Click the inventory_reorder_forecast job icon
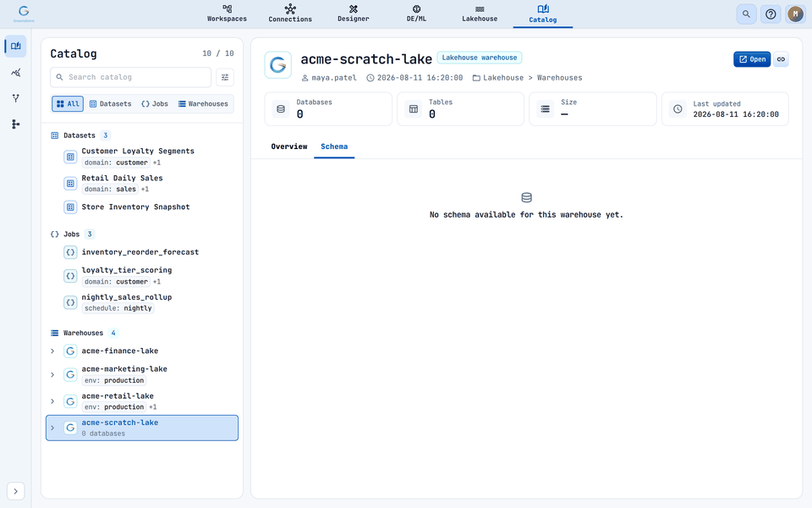 point(70,252)
